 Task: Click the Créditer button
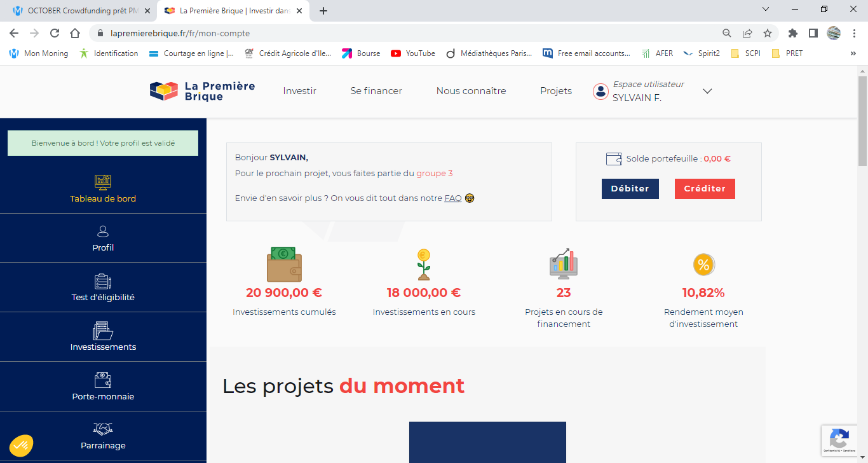(705, 189)
